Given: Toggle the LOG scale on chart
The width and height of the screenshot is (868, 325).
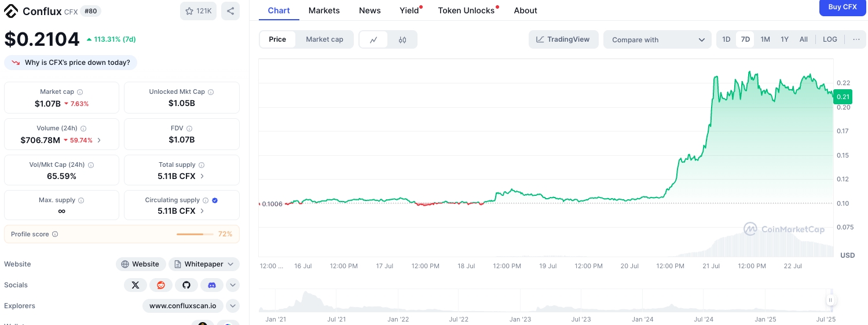Looking at the screenshot, I should 830,39.
